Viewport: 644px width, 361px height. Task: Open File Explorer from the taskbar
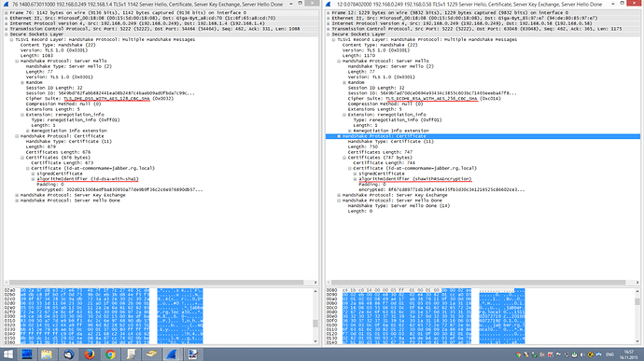coord(47,354)
